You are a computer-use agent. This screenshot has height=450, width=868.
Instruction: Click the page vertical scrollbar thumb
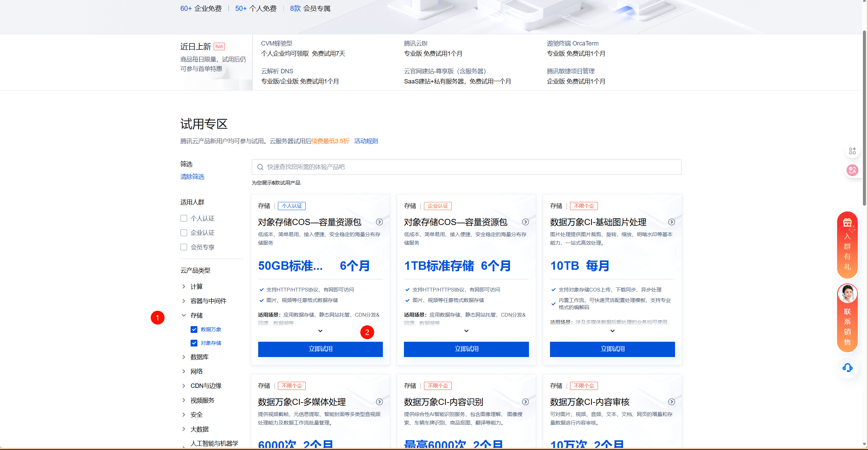[x=865, y=118]
